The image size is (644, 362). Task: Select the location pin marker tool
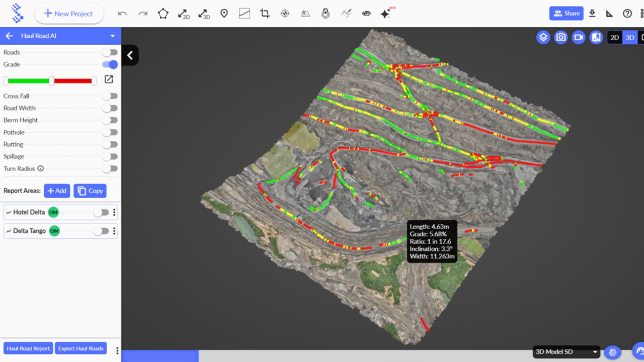pyautogui.click(x=224, y=14)
